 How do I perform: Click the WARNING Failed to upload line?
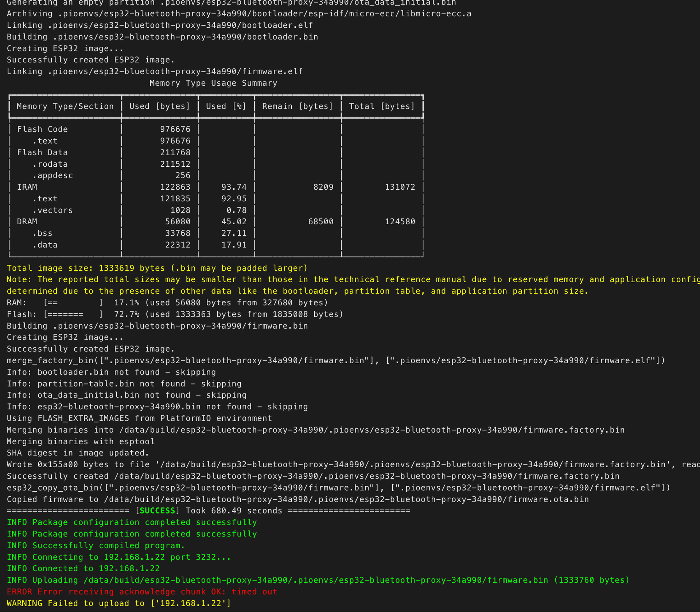(x=118, y=603)
